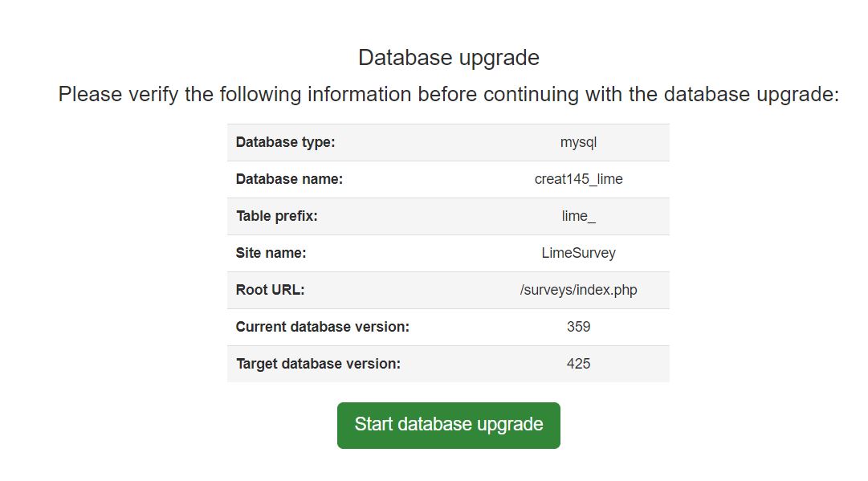The image size is (868, 481).
Task: Click the 'lime_' table prefix value
Action: pos(578,216)
